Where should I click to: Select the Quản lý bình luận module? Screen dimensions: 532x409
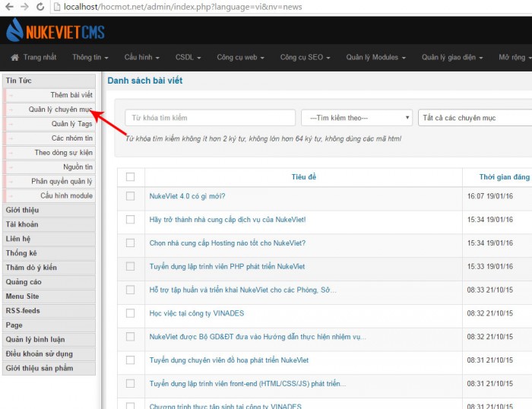point(49,340)
